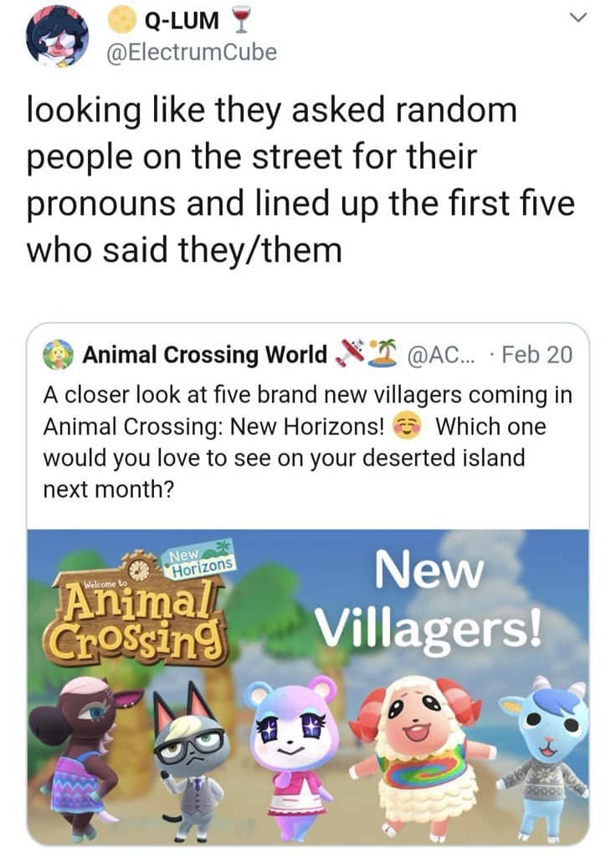The width and height of the screenshot is (616, 856).
Task: Open Animal Crossing World's Isabelle avatar
Action: point(59,355)
